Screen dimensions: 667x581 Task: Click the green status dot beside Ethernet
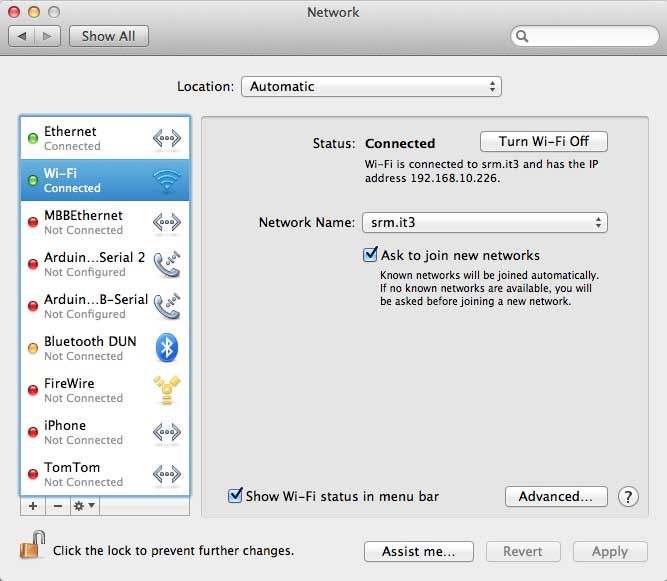pos(33,138)
